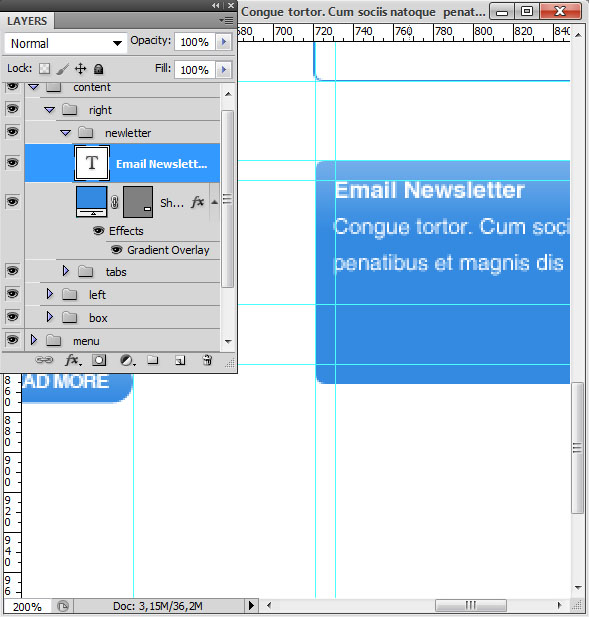Click the status bar preview icon
This screenshot has height=617, width=589.
coord(63,606)
